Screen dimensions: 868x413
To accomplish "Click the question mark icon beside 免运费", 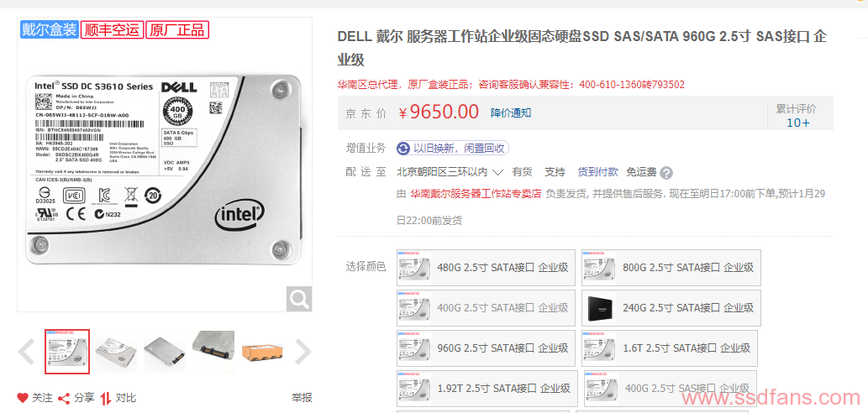I will pos(666,173).
